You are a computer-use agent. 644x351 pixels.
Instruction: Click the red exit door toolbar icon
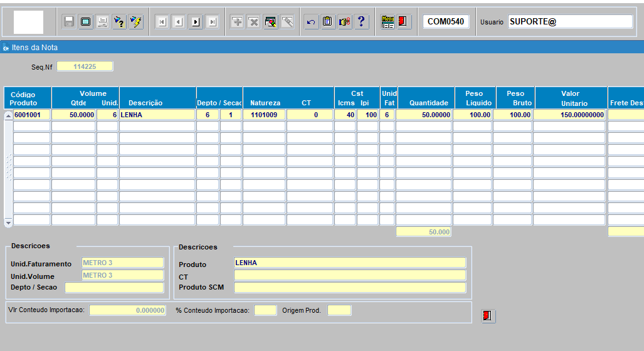403,22
